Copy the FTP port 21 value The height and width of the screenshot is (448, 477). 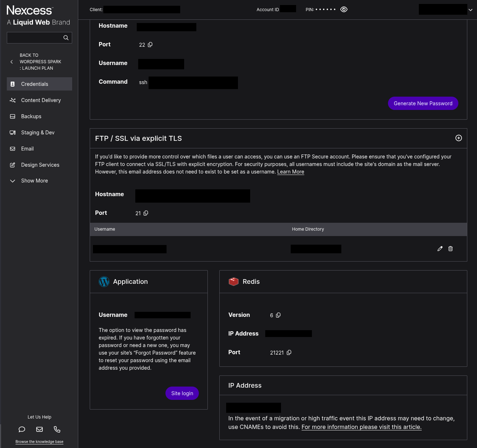pyautogui.click(x=146, y=213)
